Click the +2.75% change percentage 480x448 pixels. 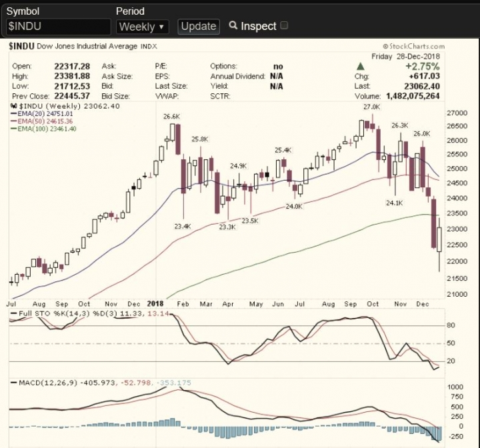point(423,67)
